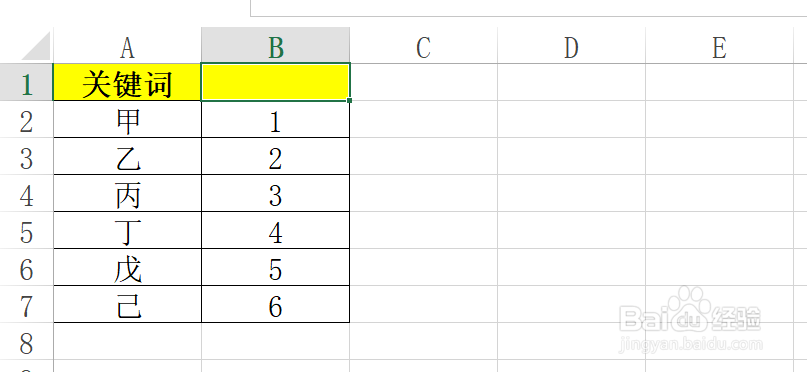This screenshot has width=807, height=372.
Task: Select column C header
Action: click(424, 46)
